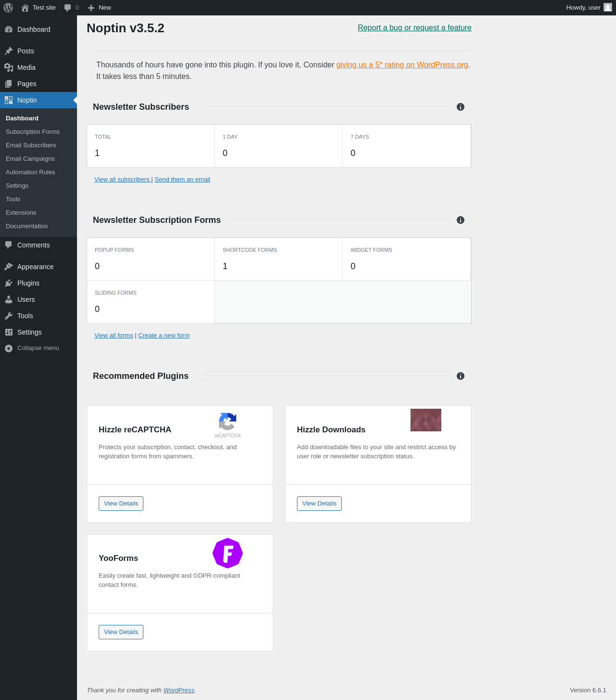Image resolution: width=616 pixels, height=700 pixels.
Task: Click Howdy, user account text
Action: (x=583, y=8)
